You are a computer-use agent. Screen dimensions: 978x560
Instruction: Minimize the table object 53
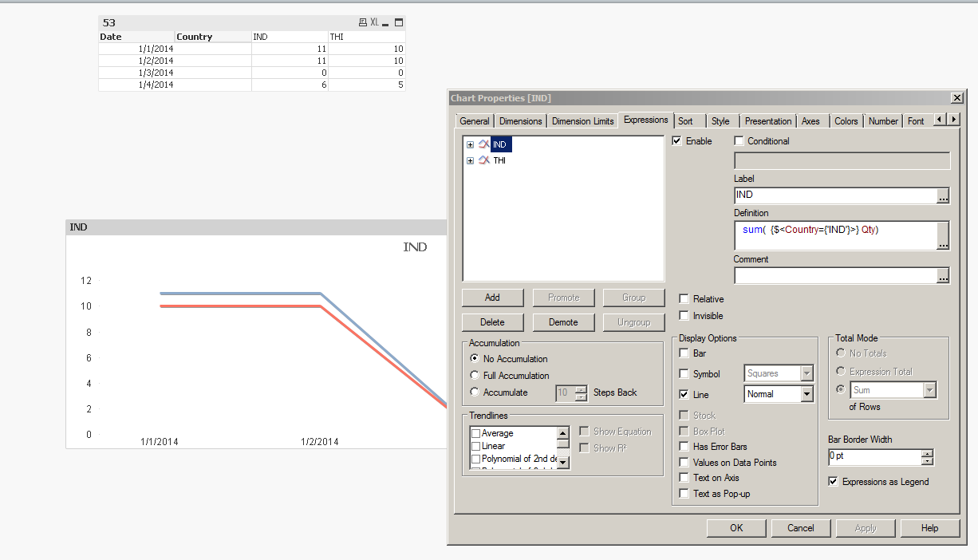coord(387,22)
